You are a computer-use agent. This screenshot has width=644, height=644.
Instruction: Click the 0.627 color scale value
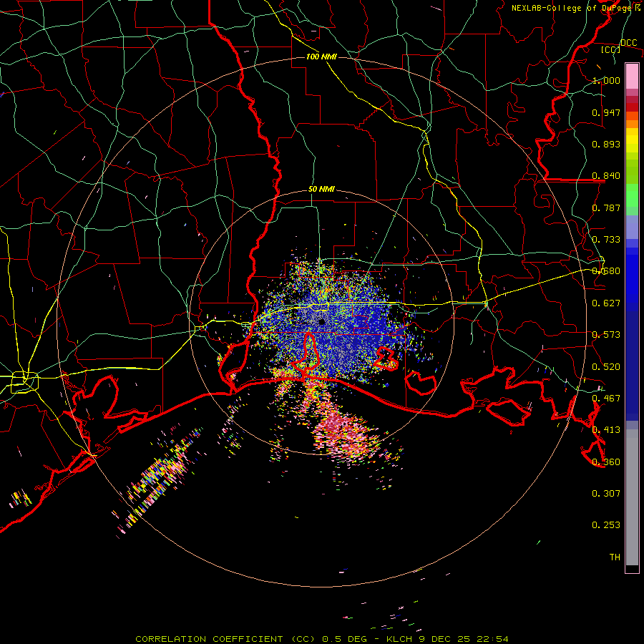(x=606, y=303)
